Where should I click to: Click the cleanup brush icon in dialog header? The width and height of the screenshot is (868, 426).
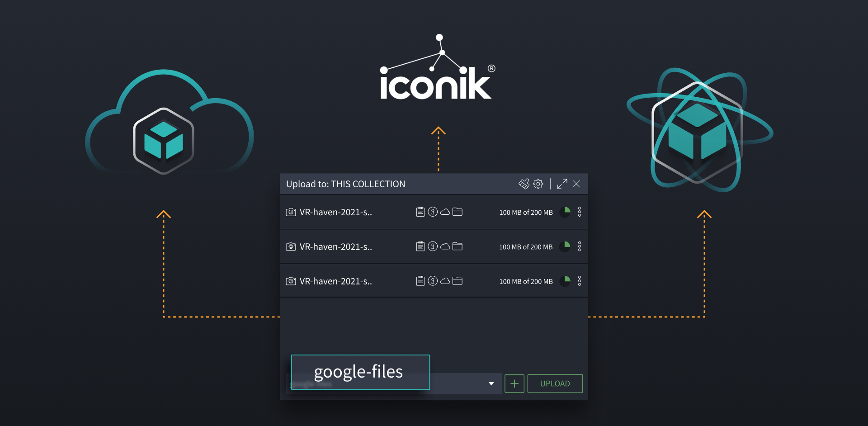[524, 184]
